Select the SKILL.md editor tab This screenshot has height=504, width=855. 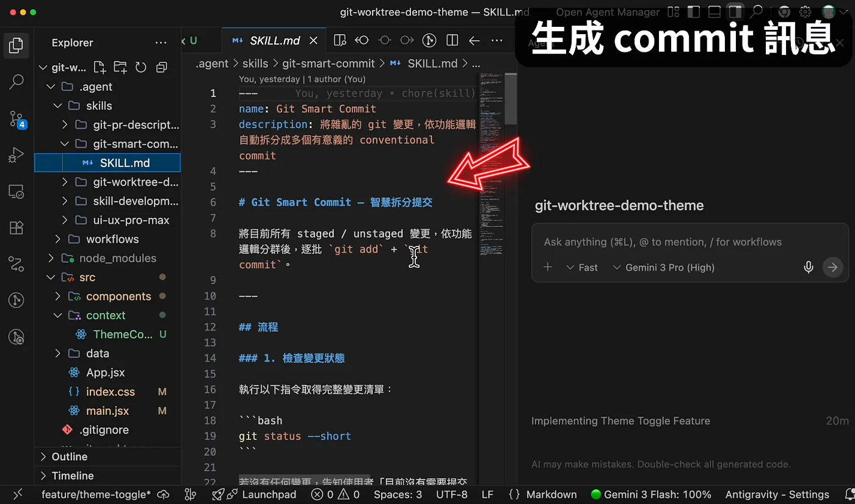pyautogui.click(x=274, y=40)
